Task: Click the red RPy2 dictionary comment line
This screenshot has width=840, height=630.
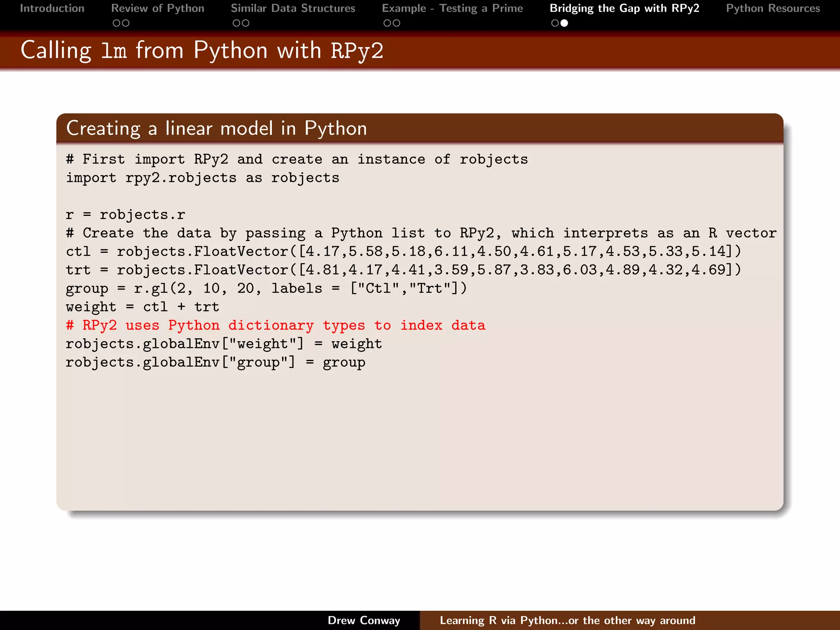Action: pyautogui.click(x=276, y=325)
